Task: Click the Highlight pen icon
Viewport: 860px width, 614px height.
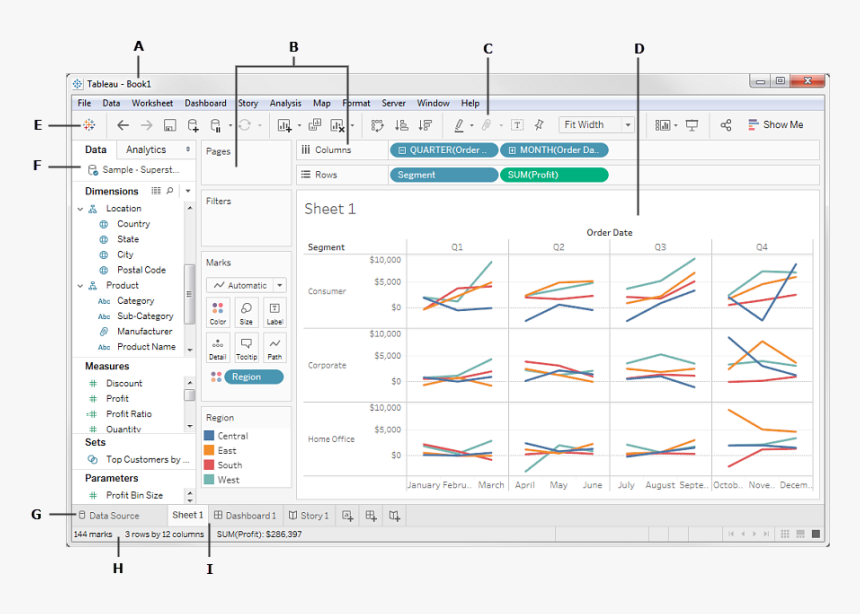Action: click(x=459, y=126)
